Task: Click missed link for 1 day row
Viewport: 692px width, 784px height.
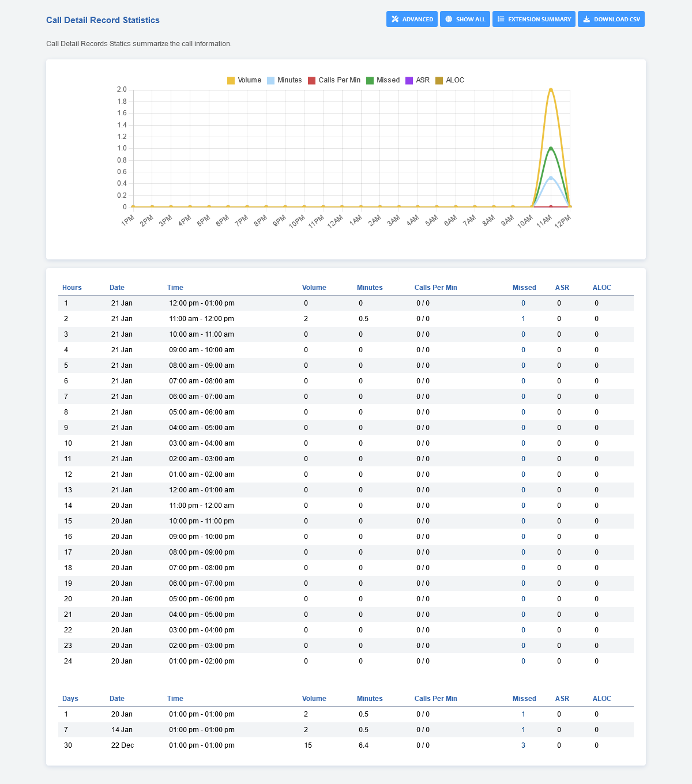Action: [523, 714]
